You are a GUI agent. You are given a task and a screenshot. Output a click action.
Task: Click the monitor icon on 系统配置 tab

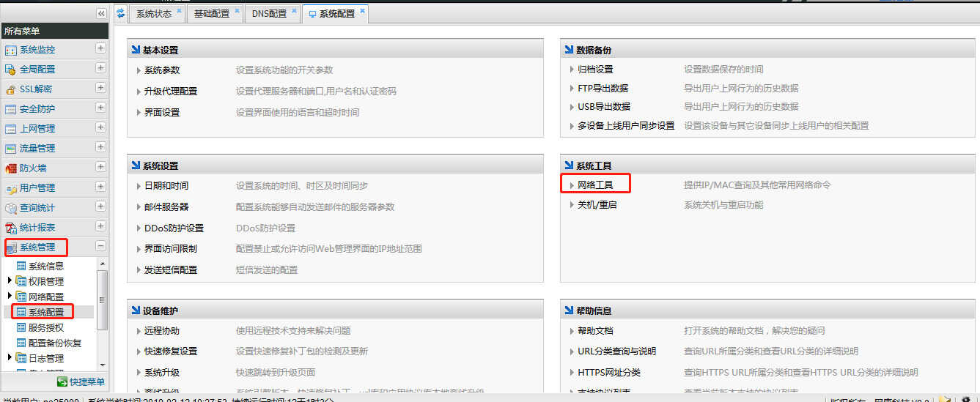tap(312, 14)
